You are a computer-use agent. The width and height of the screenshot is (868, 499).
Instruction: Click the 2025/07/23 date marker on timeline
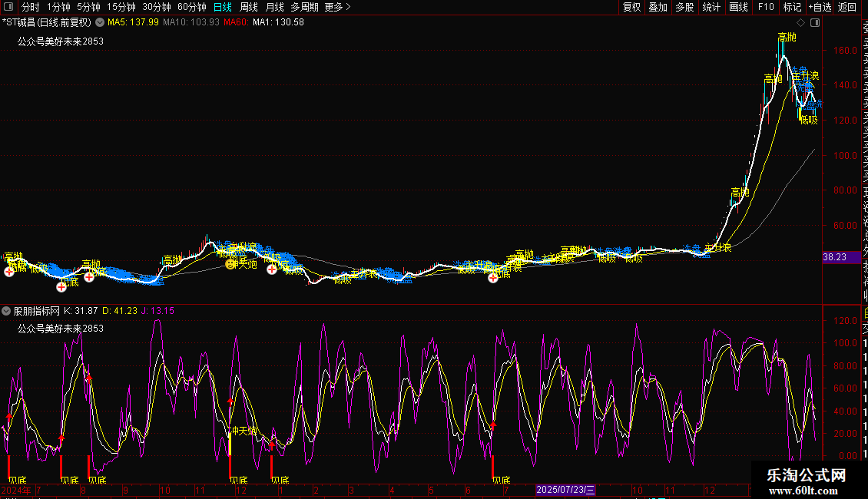coord(565,489)
